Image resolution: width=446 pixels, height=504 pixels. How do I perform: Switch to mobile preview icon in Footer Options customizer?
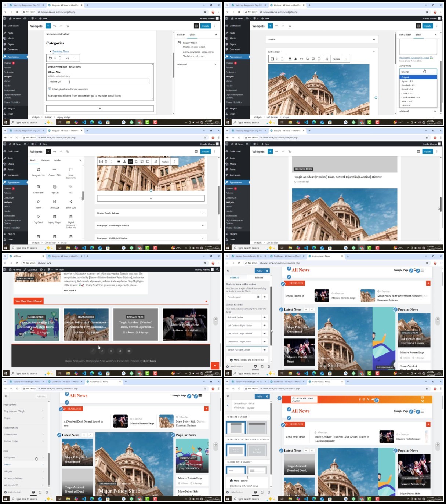[47, 492]
